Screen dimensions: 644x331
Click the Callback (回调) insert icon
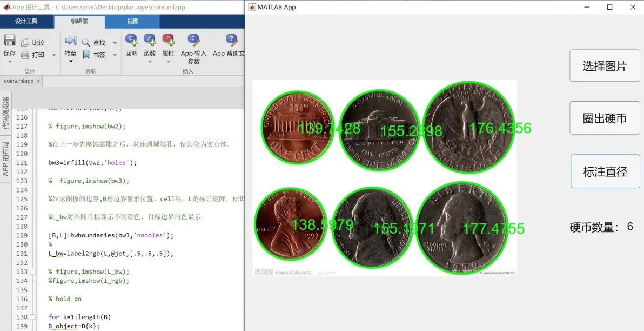(x=131, y=40)
